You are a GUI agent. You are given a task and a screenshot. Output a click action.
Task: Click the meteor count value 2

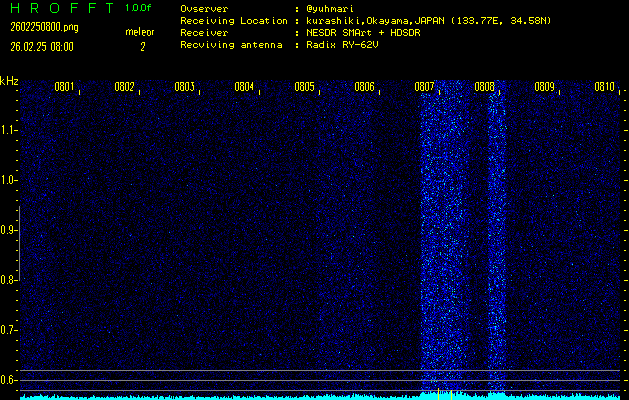coord(142,47)
